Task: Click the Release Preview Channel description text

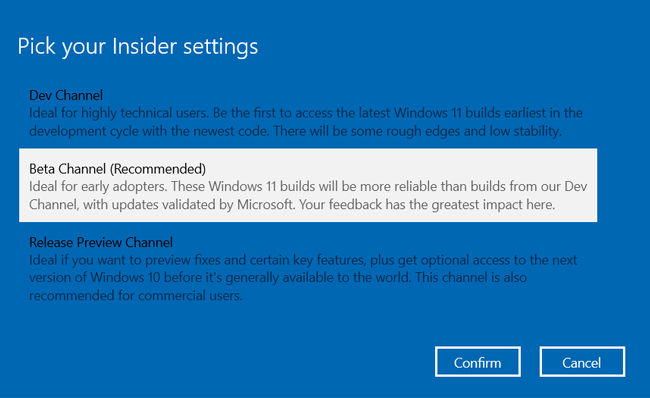Action: (x=303, y=278)
